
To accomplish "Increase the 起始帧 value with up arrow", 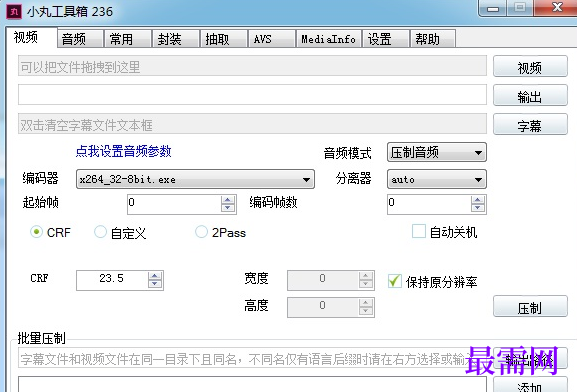I will 228,200.
